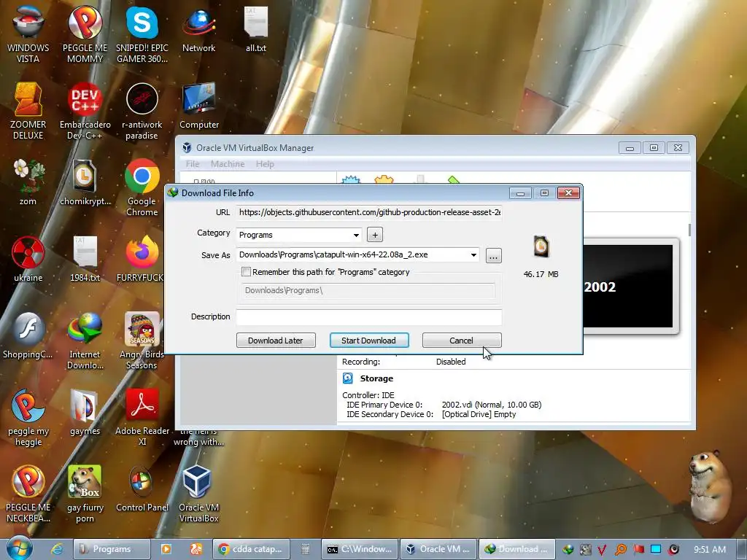Viewport: 747px width, 560px height.
Task: Click the r-antiwork paradise icon
Action: click(142, 111)
